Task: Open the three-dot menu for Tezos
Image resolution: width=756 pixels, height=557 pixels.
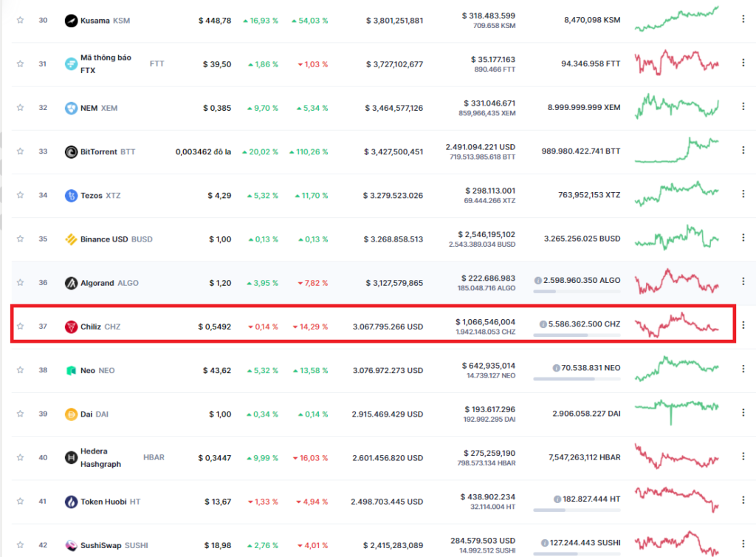Action: pos(743,194)
